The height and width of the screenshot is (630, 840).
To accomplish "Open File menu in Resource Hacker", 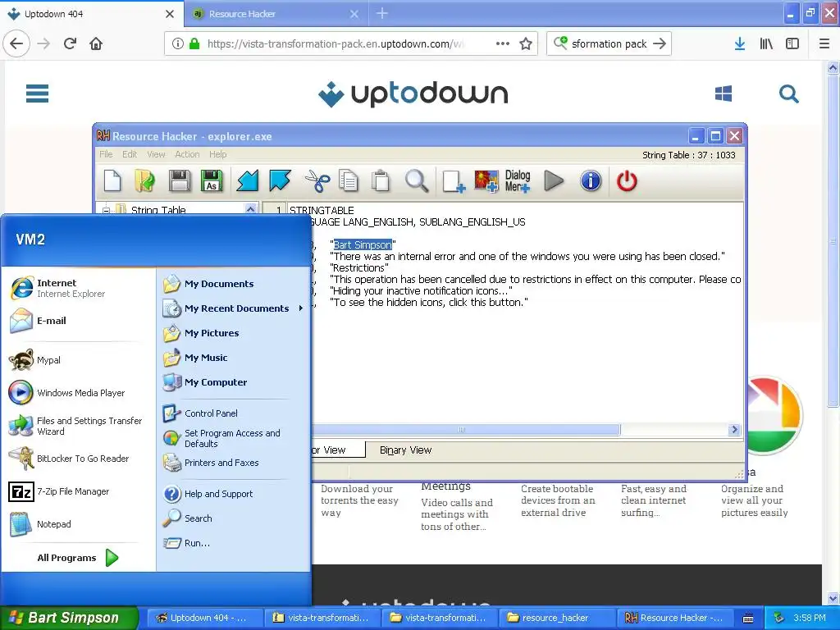I will coord(106,154).
